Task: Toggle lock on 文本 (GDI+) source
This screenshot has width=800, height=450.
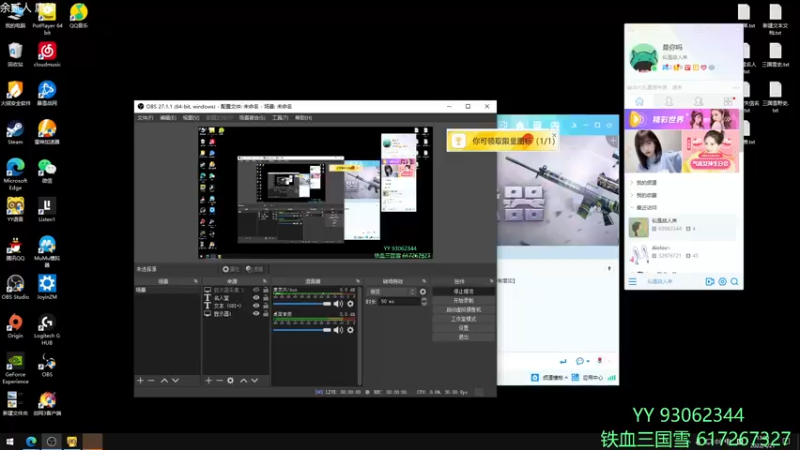Action: (265, 306)
